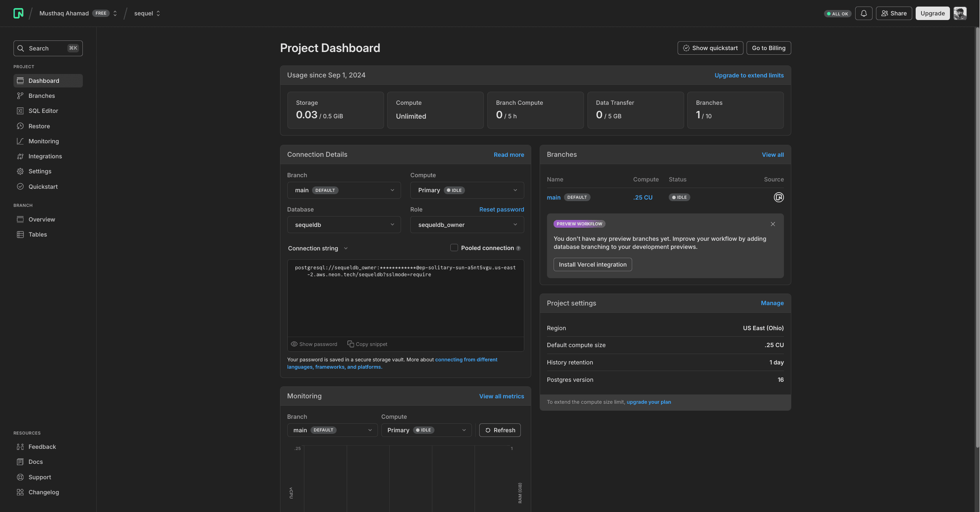Click the page vertical scrollbar
The height and width of the screenshot is (512, 980).
coord(977,237)
